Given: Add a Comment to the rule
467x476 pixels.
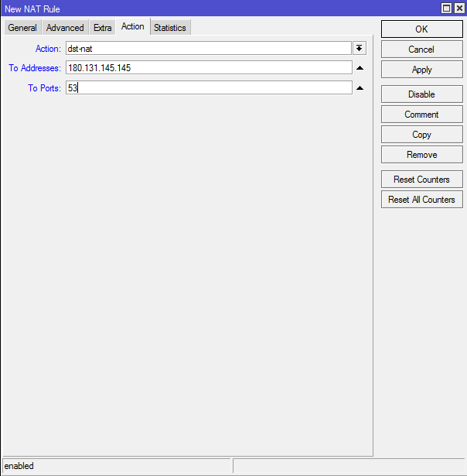Looking at the screenshot, I should point(421,115).
